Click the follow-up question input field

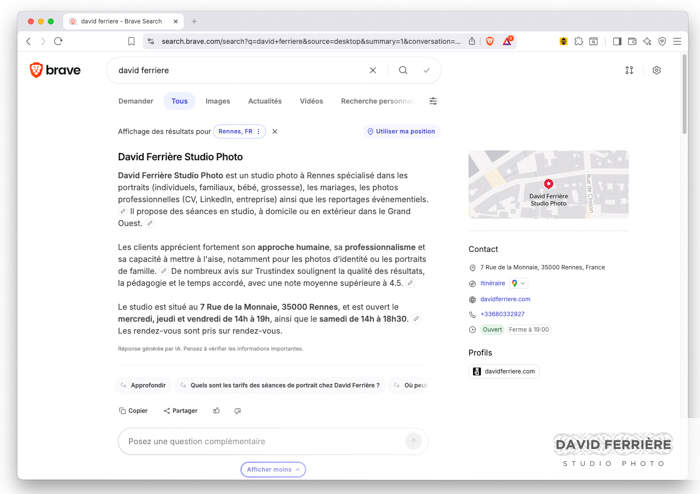(x=260, y=441)
